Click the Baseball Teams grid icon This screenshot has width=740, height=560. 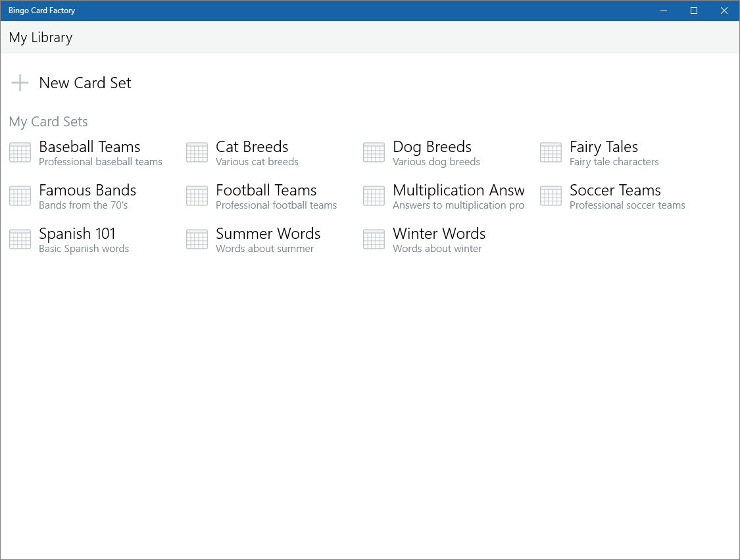point(20,153)
